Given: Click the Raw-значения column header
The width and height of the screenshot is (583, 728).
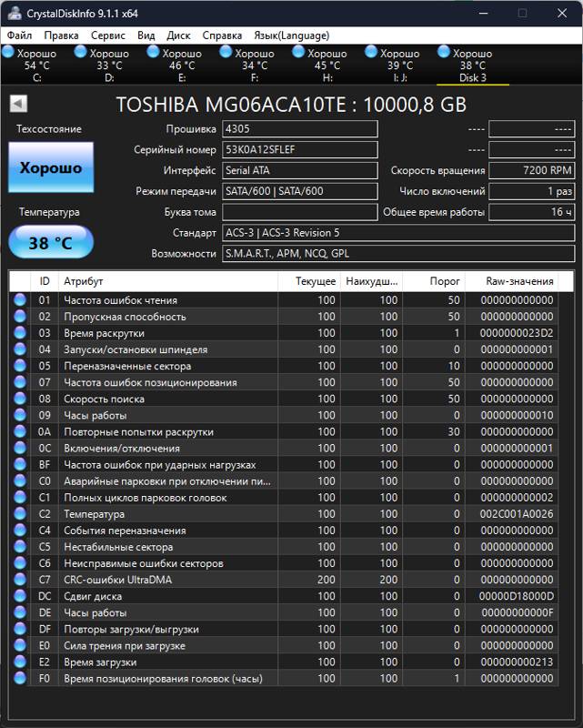Looking at the screenshot, I should click(x=519, y=282).
